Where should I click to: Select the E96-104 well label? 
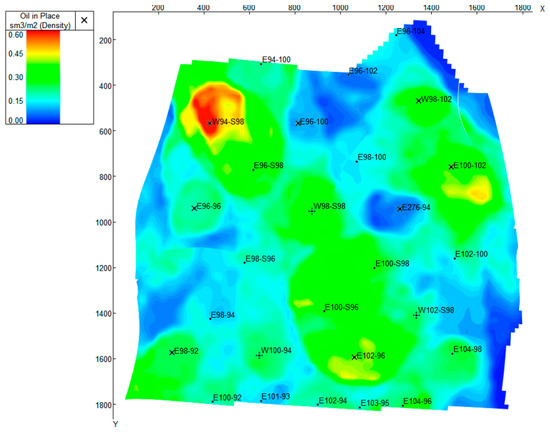pyautogui.click(x=411, y=31)
